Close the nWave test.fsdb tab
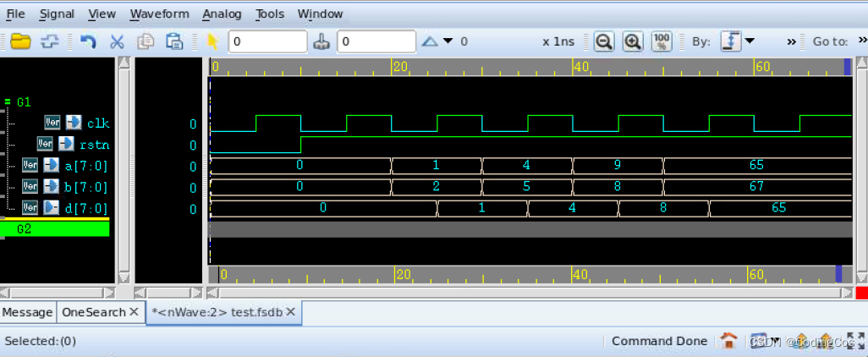Viewport: 868px width, 357px height. coord(290,312)
